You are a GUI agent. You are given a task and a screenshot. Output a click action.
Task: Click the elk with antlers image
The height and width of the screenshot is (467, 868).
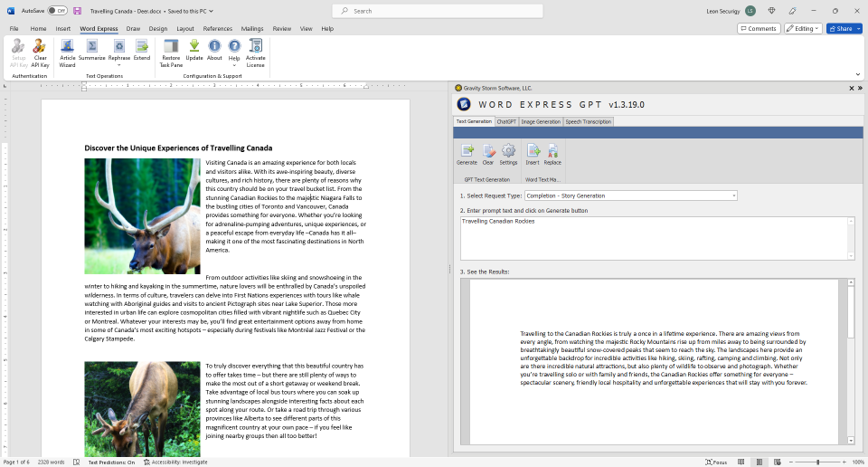[x=142, y=216]
